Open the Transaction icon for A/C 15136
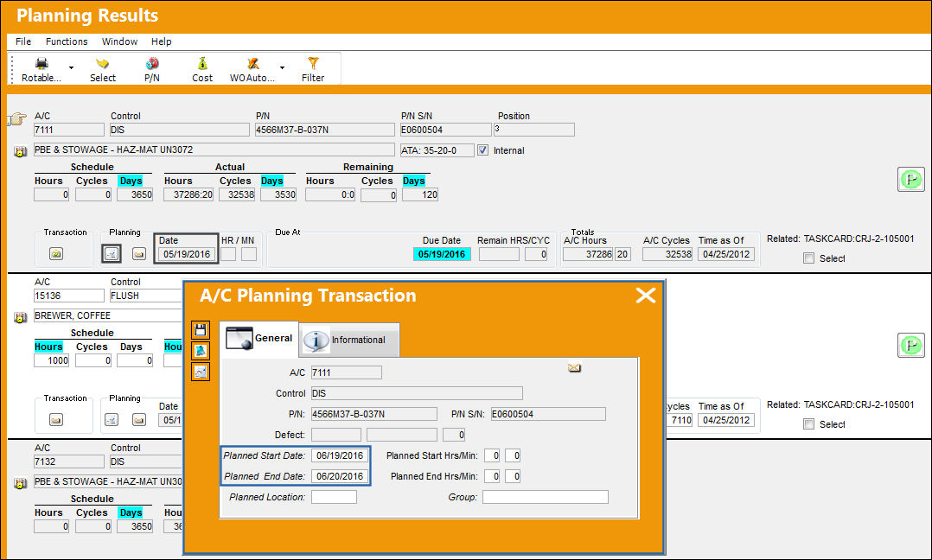This screenshot has height=560, width=932. (56, 420)
